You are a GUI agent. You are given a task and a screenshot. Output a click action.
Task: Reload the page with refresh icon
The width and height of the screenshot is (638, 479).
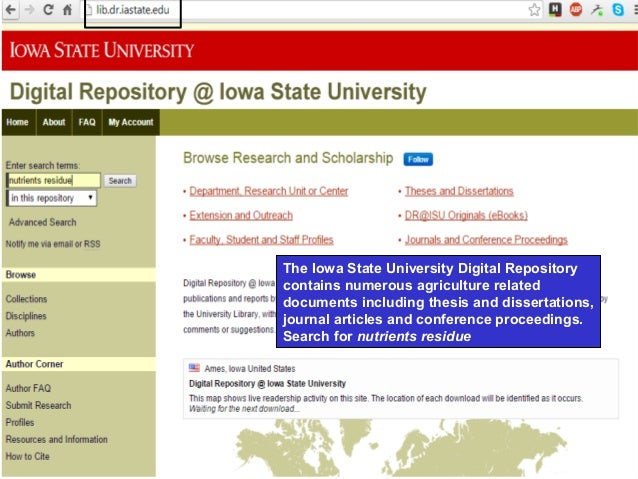[x=48, y=9]
